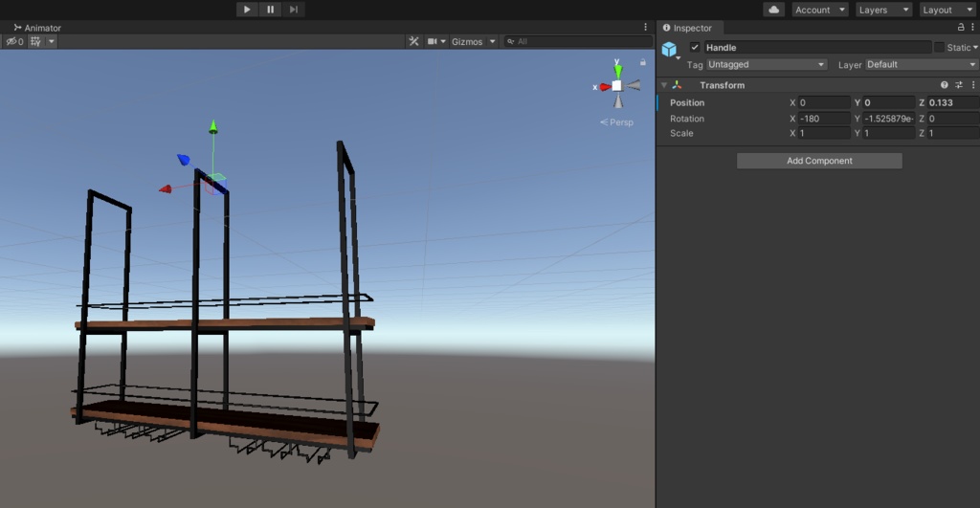Open the Default layer dropdown
The height and width of the screenshot is (508, 980).
coord(922,64)
